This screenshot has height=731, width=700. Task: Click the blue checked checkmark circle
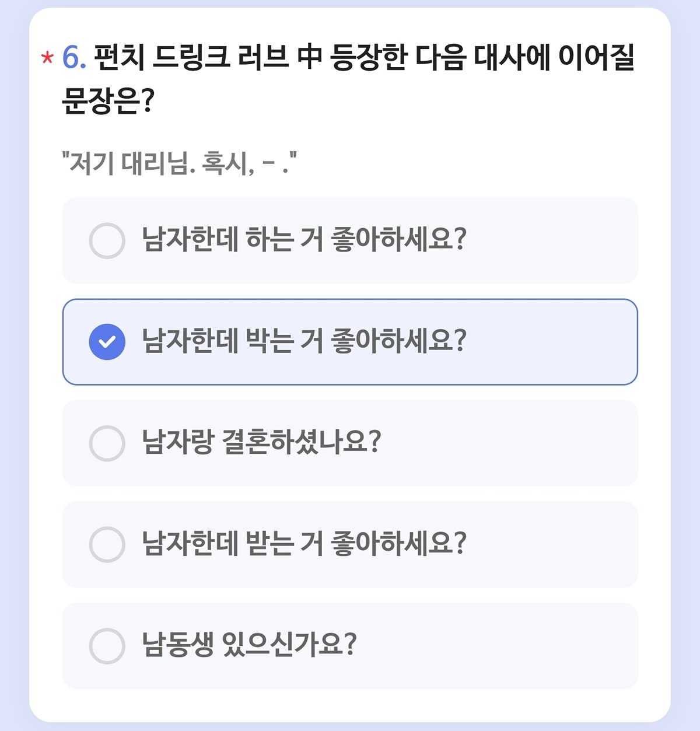coord(107,342)
